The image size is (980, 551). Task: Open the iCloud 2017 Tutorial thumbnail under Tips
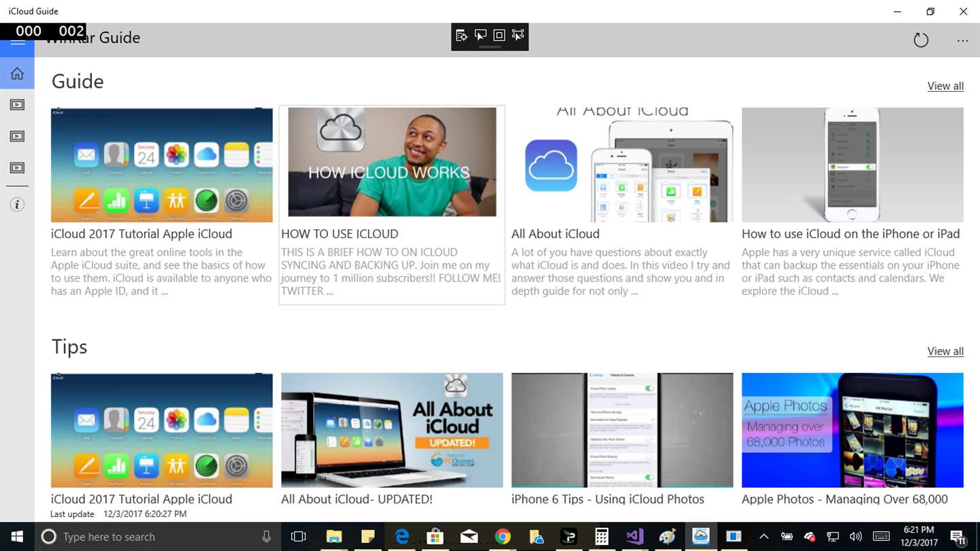pyautogui.click(x=162, y=430)
